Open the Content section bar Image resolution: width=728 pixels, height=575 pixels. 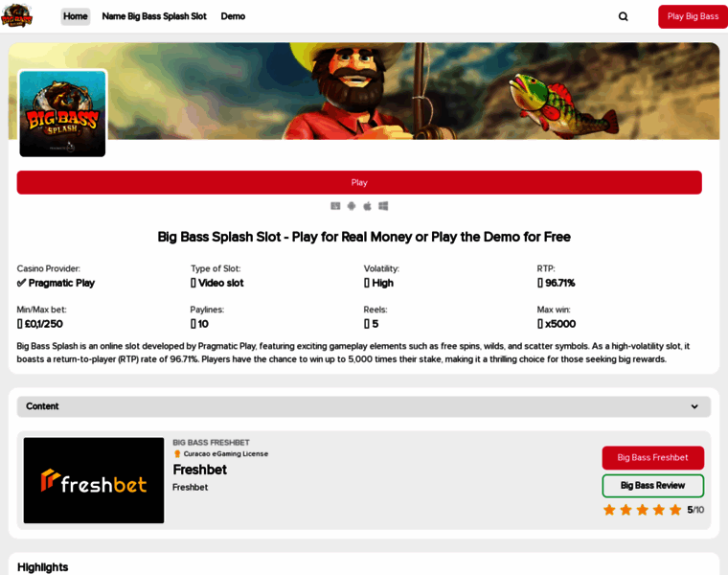coord(364,406)
